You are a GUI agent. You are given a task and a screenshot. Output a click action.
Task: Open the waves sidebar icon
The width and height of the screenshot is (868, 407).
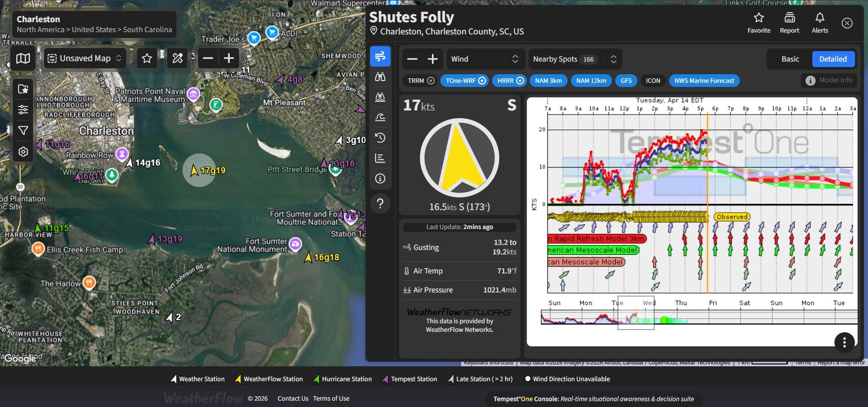pos(381,118)
